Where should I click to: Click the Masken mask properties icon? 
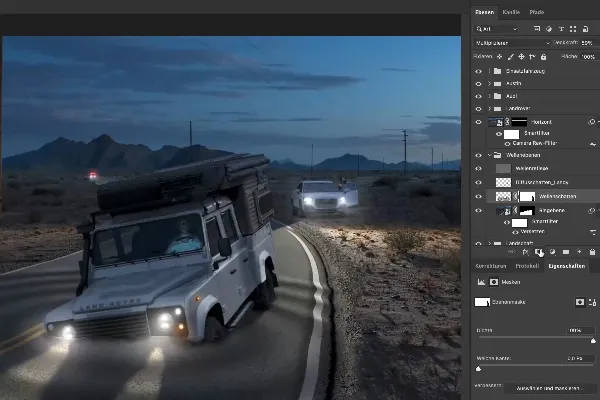pos(494,282)
